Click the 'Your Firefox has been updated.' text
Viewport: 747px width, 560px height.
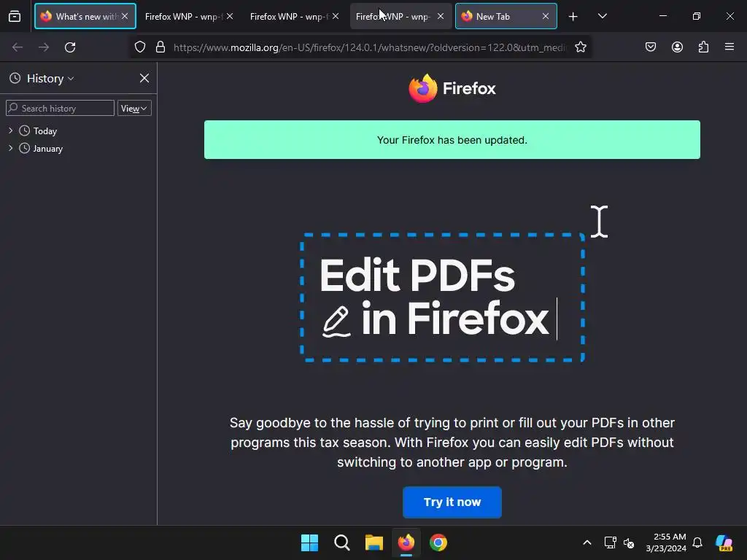tap(452, 140)
